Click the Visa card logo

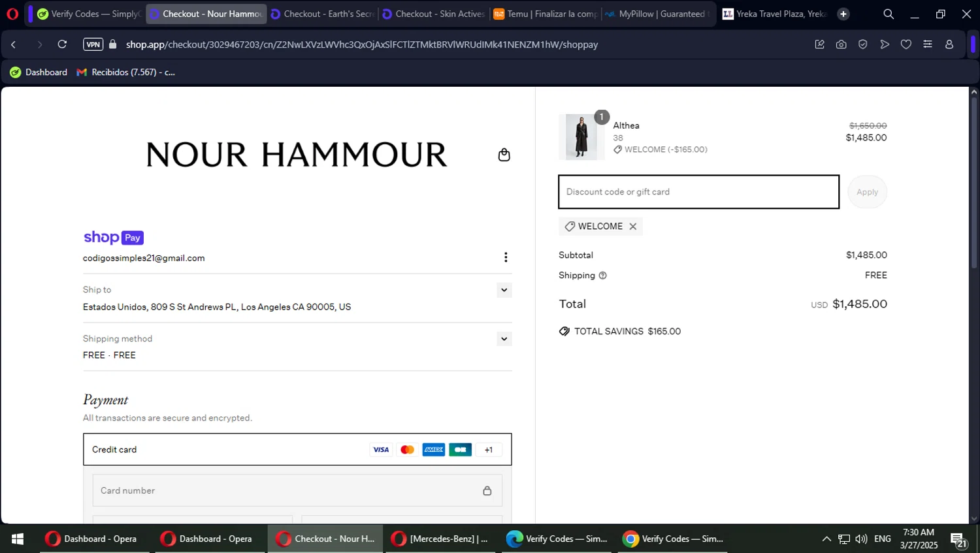click(x=381, y=450)
